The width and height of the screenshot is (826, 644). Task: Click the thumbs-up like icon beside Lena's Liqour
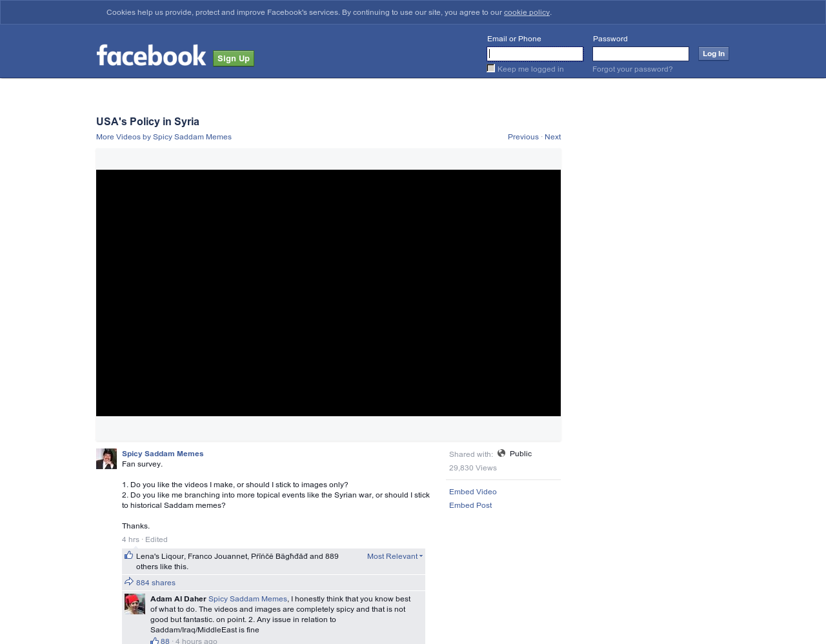[x=129, y=555]
